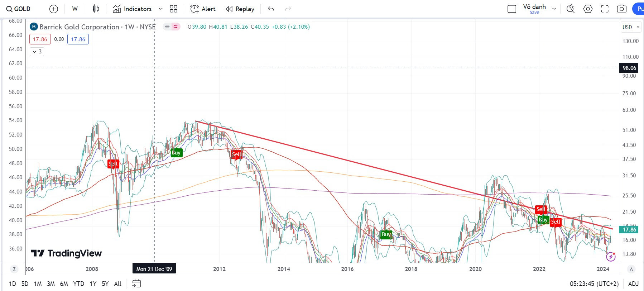Click the 2016 label on time axis
This screenshot has width=644, height=291.
(x=347, y=269)
